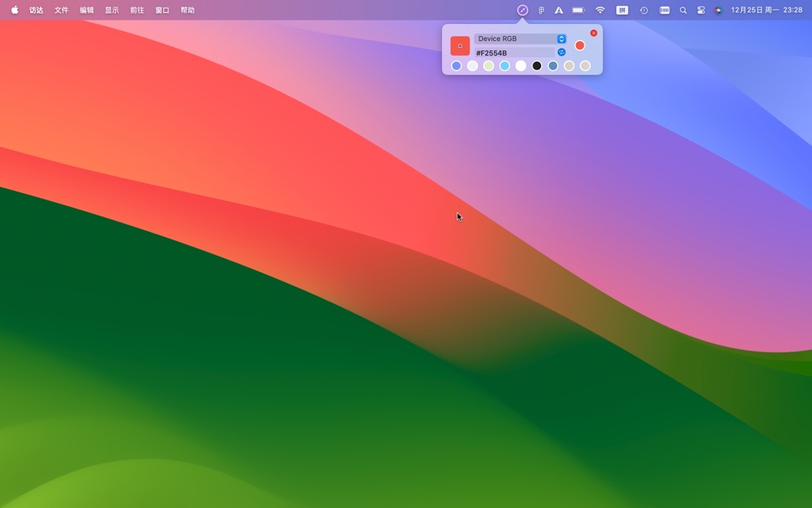Open the 帮助 menu
Screen dimensions: 812x508
(x=187, y=10)
